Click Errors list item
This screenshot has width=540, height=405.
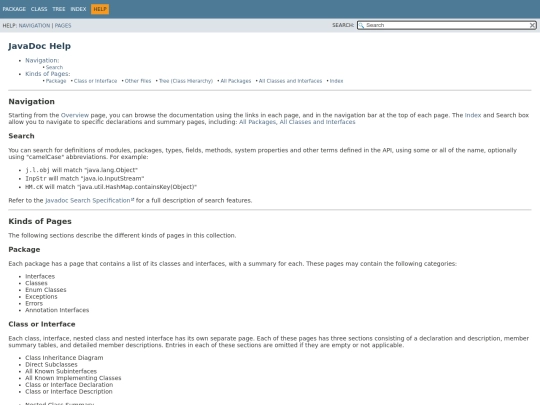pos(34,303)
